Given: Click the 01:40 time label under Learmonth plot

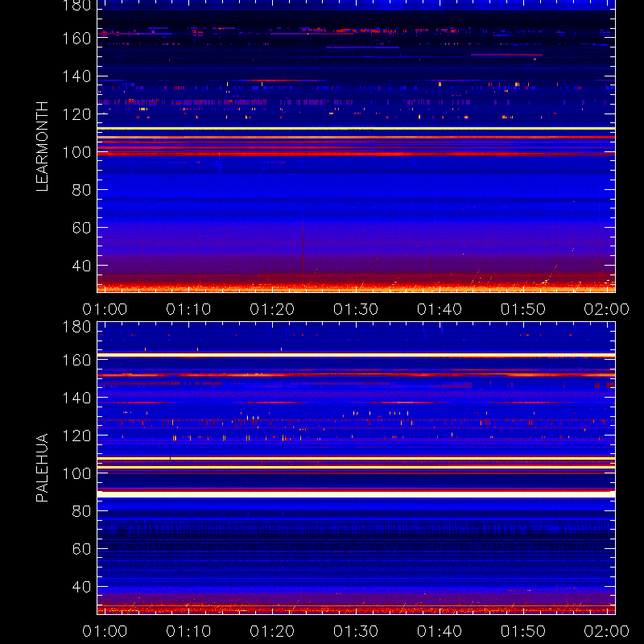Looking at the screenshot, I should pyautogui.click(x=440, y=309).
